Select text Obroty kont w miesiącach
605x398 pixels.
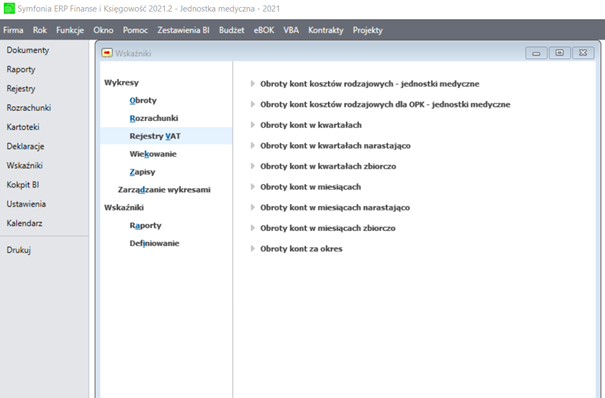coord(311,187)
